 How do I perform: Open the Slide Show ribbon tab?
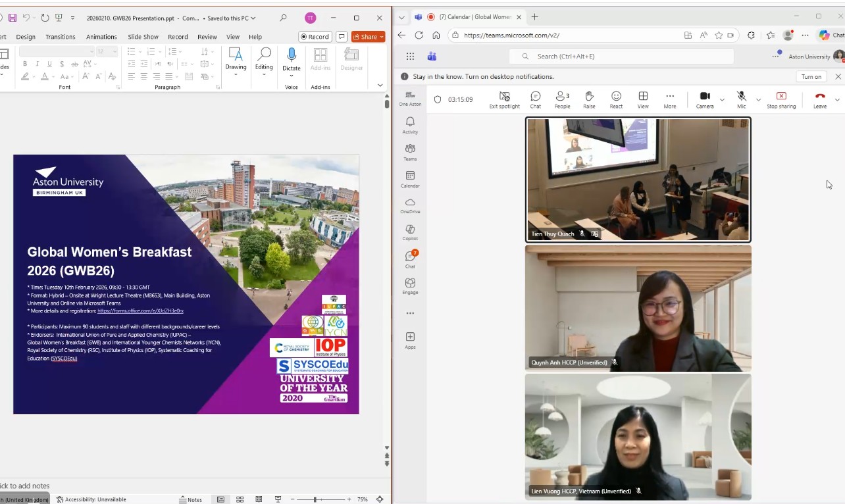[143, 37]
